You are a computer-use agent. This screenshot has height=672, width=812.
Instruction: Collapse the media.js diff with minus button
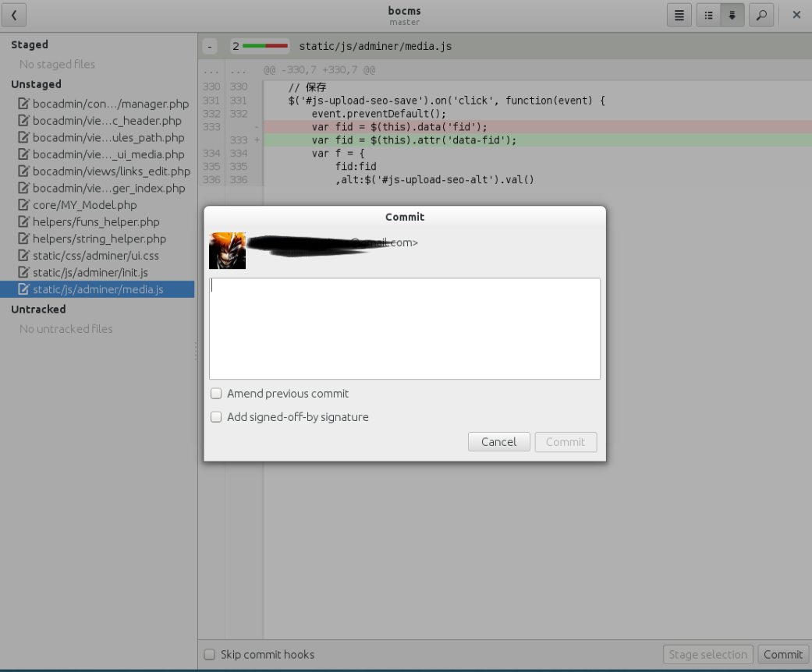(x=209, y=47)
